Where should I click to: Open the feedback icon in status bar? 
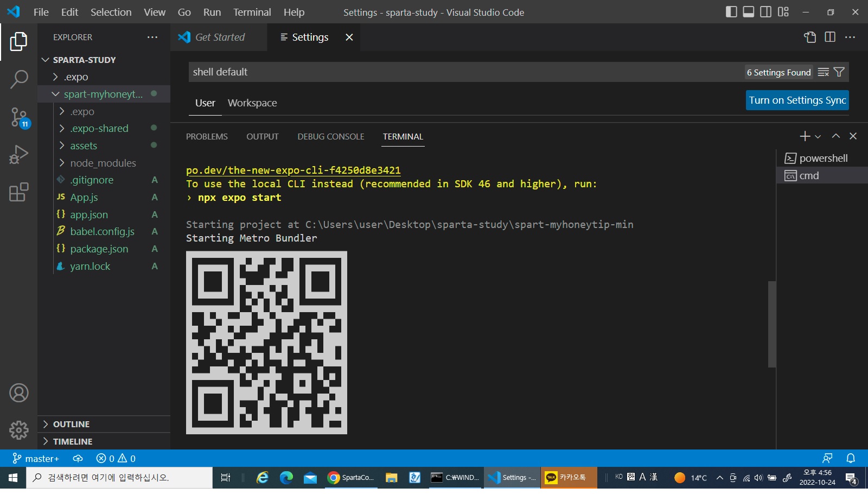tap(827, 459)
